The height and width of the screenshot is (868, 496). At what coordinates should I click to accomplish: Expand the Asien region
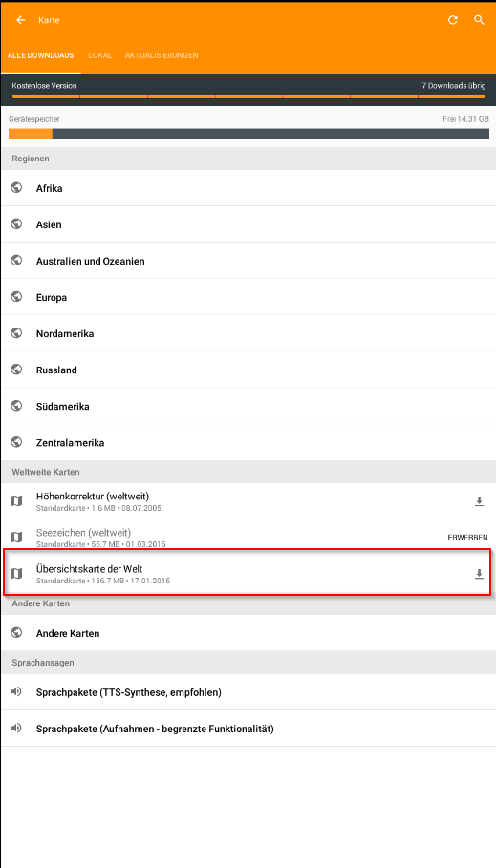248,224
